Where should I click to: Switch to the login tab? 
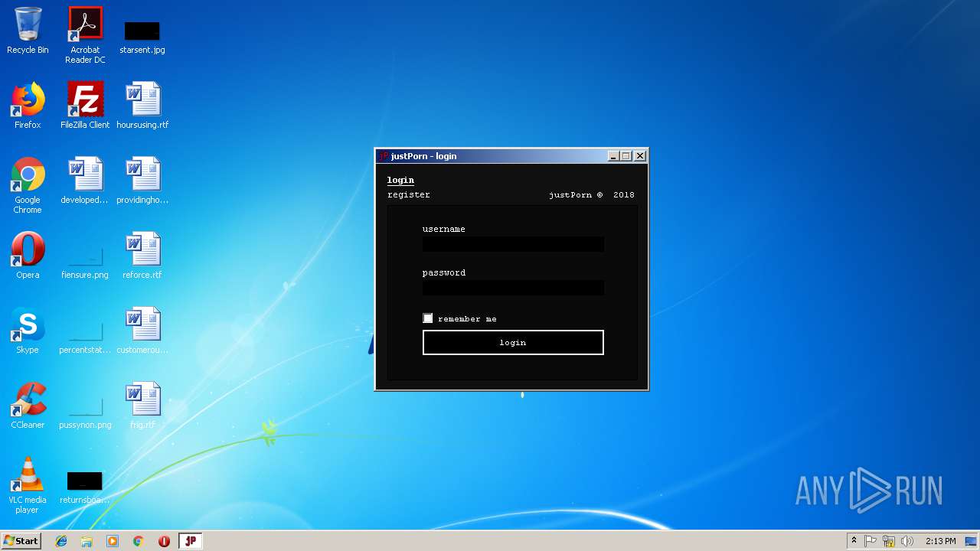(400, 181)
